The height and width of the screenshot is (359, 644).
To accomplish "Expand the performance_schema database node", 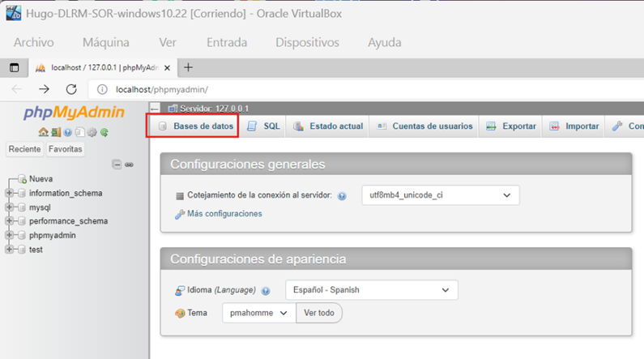I will click(9, 221).
